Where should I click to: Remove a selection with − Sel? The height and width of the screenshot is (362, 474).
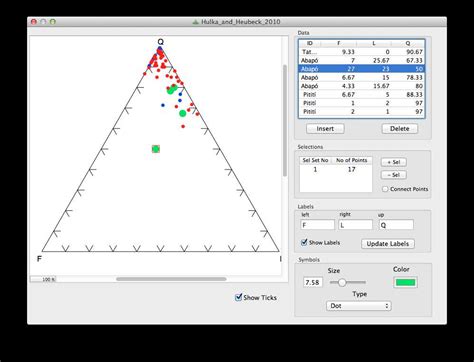[394, 175]
